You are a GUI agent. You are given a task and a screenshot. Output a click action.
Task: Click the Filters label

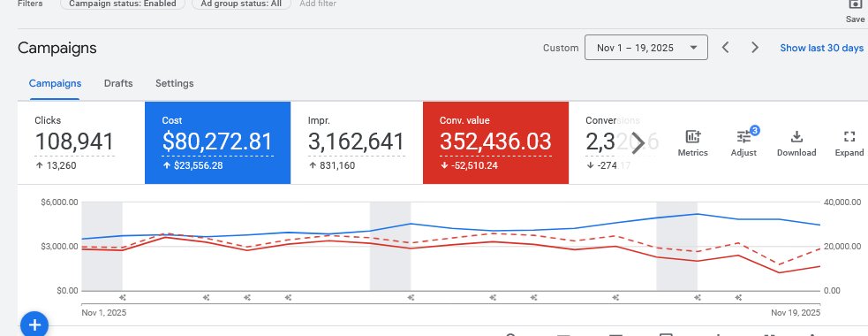coord(30,4)
